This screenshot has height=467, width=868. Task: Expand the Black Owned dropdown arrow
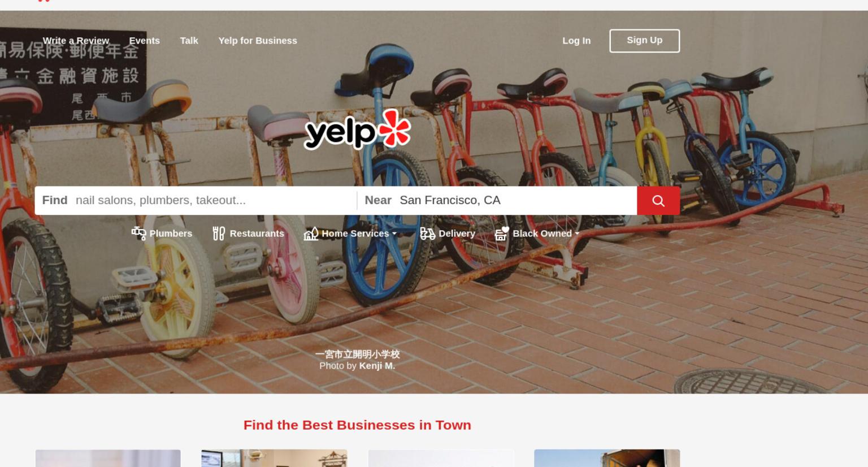pyautogui.click(x=577, y=233)
